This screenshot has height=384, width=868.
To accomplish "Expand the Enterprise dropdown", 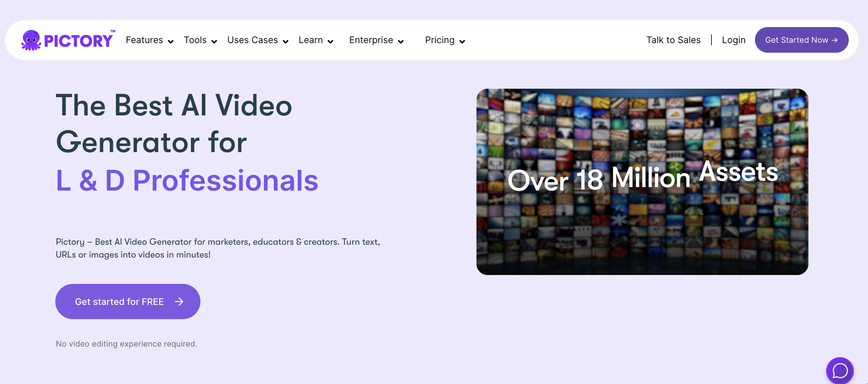I will tap(402, 42).
